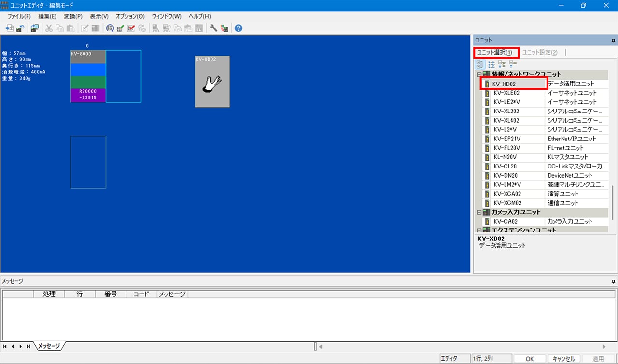Pin the ユニット panel with pushpin icon
Viewport: 618px width, 364px height.
(613, 40)
